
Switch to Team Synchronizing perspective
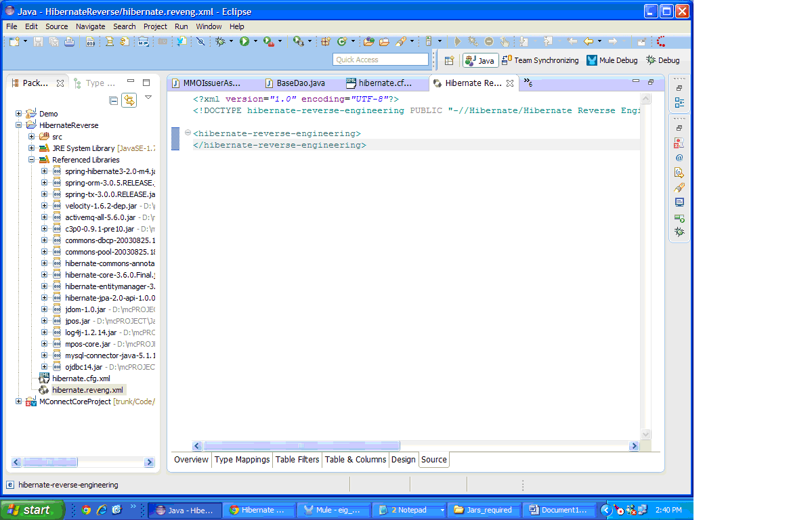tap(540, 60)
